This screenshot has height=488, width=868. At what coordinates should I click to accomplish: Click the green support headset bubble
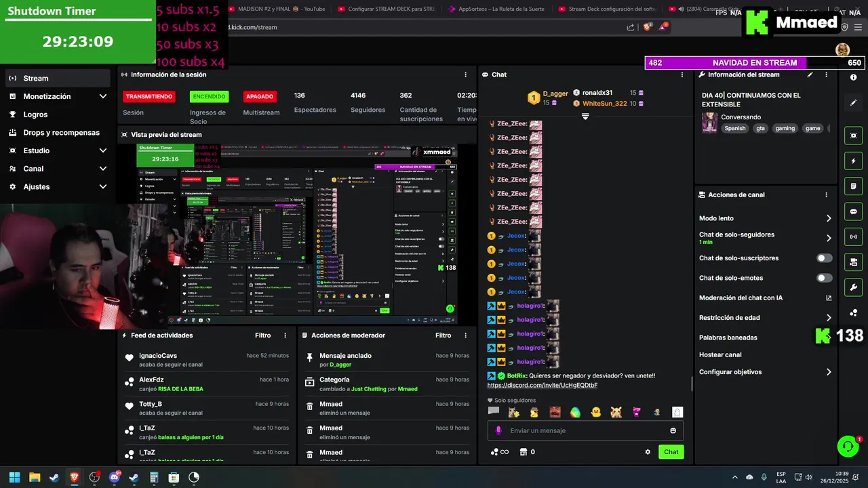[848, 446]
